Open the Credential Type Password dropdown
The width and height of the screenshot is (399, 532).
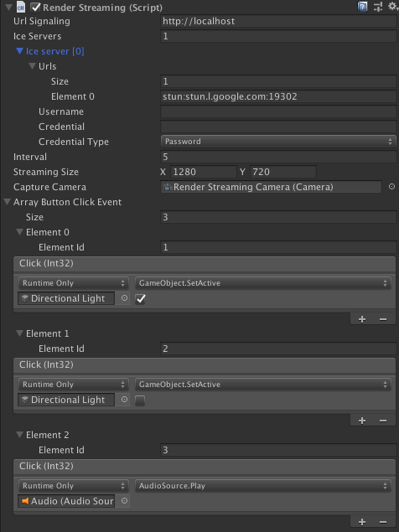point(278,142)
